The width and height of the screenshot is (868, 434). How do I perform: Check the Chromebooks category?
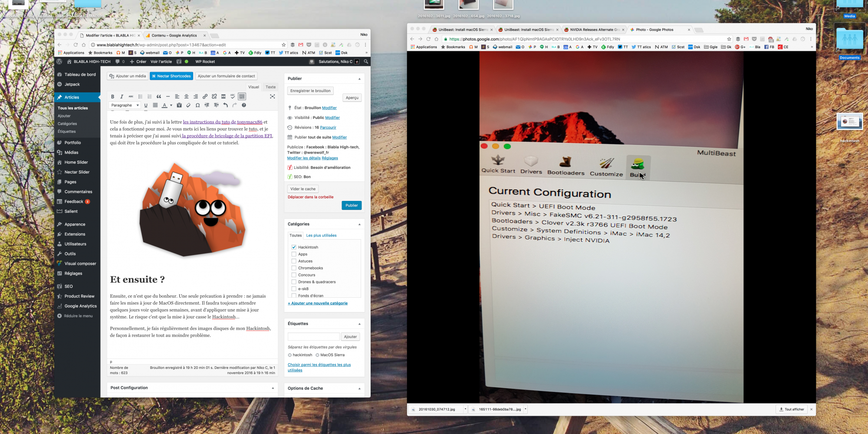tap(294, 268)
